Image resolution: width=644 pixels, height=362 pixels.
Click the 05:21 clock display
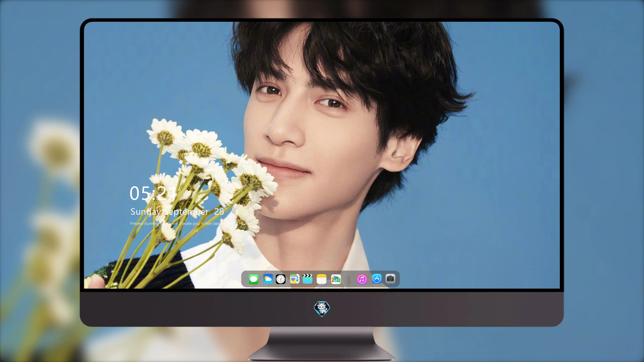pos(153,193)
